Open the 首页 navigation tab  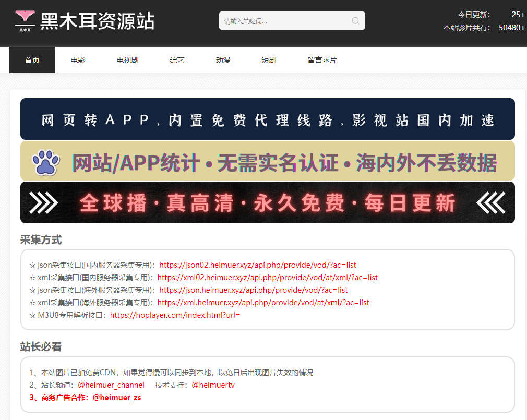pyautogui.click(x=32, y=60)
